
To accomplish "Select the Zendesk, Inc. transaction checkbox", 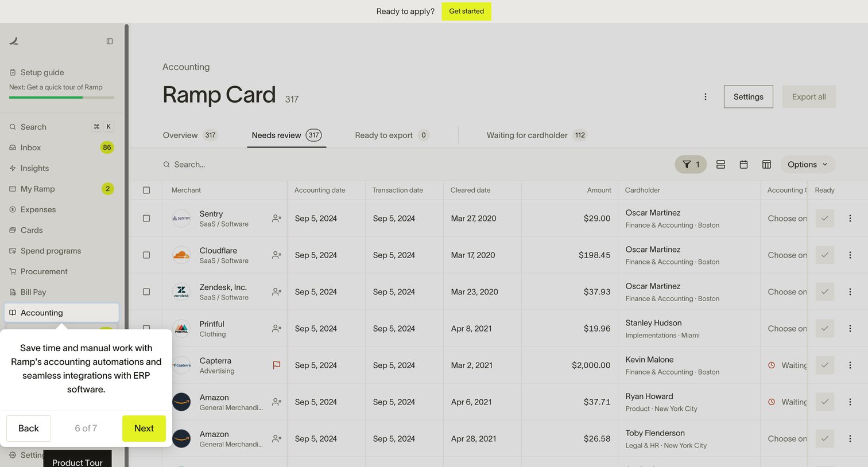I will [146, 292].
